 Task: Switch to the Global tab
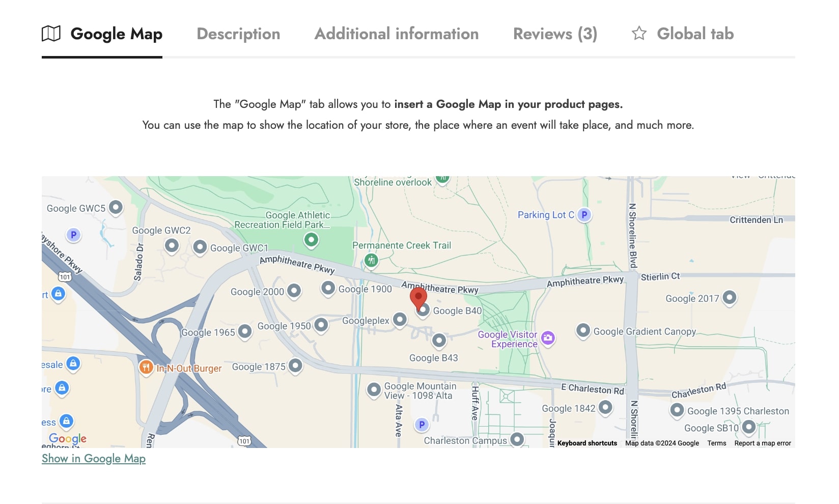point(683,34)
